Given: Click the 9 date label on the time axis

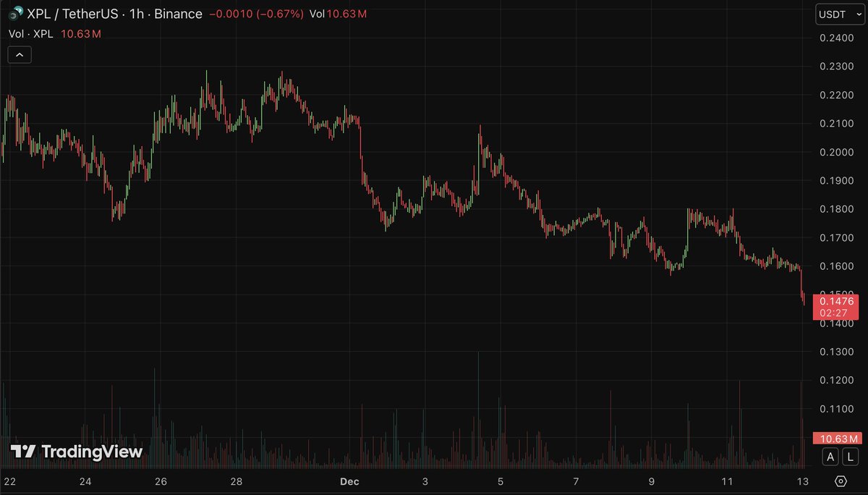Looking at the screenshot, I should click(652, 481).
